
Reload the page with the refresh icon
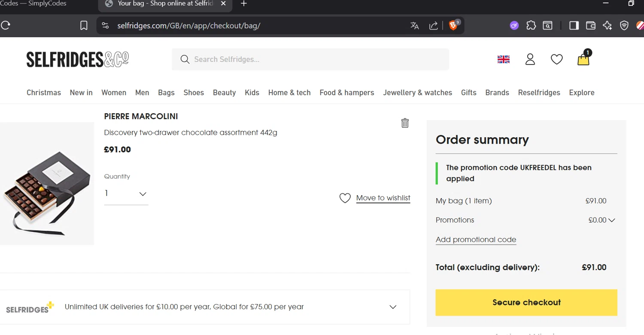pyautogui.click(x=6, y=25)
